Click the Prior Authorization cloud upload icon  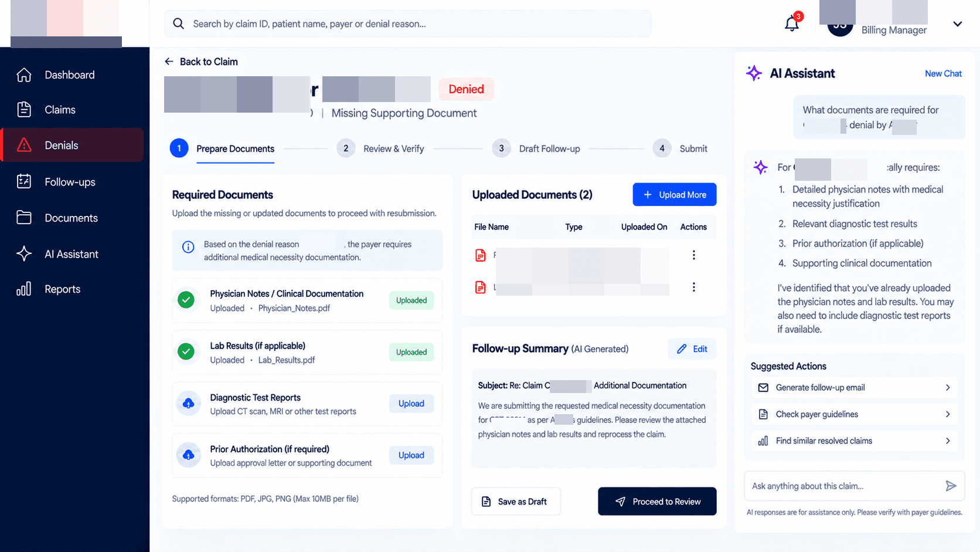click(x=189, y=455)
